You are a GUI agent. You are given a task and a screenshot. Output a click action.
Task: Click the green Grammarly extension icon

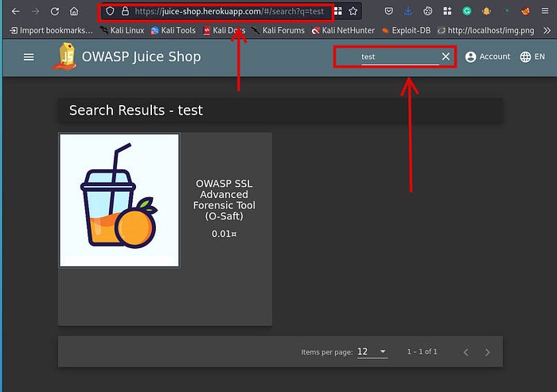click(x=467, y=11)
